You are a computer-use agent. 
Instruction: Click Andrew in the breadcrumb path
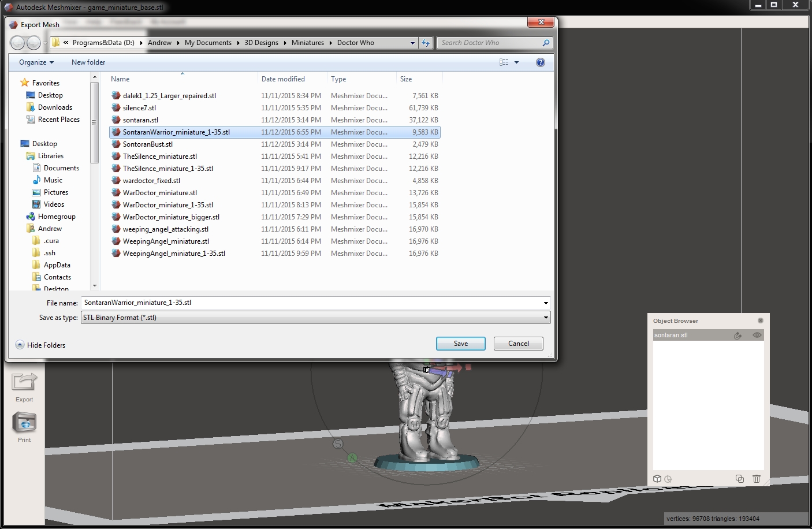pos(159,43)
